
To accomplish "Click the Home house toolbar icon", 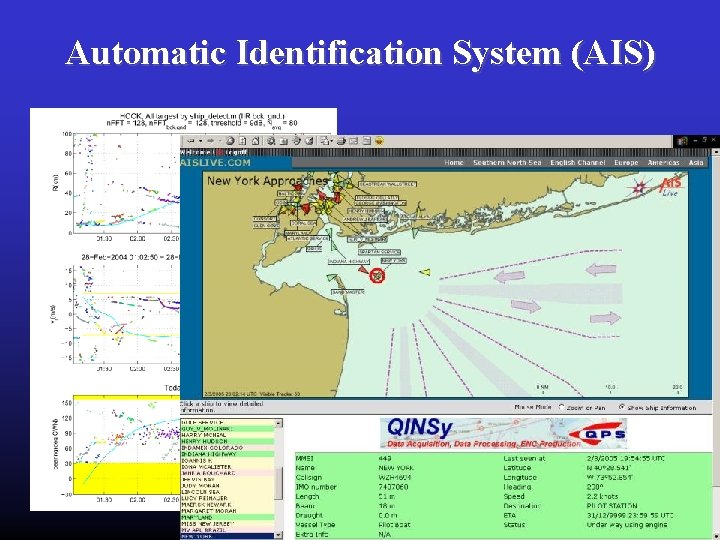I will point(256,141).
